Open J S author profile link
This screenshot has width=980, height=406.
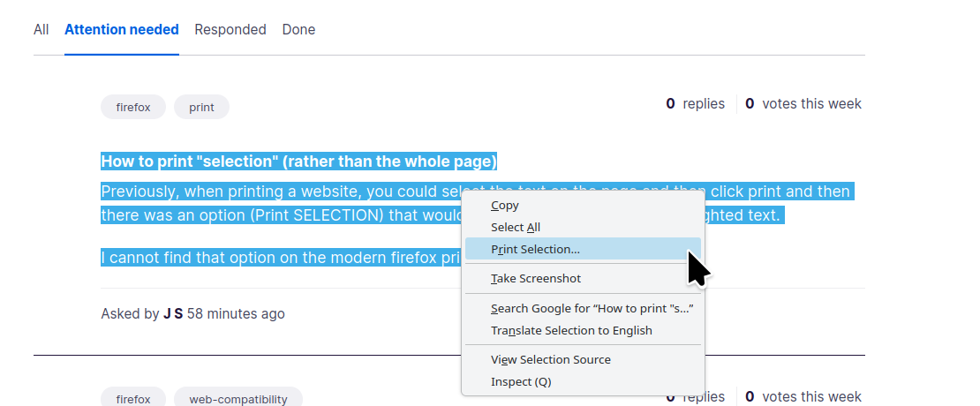click(173, 313)
